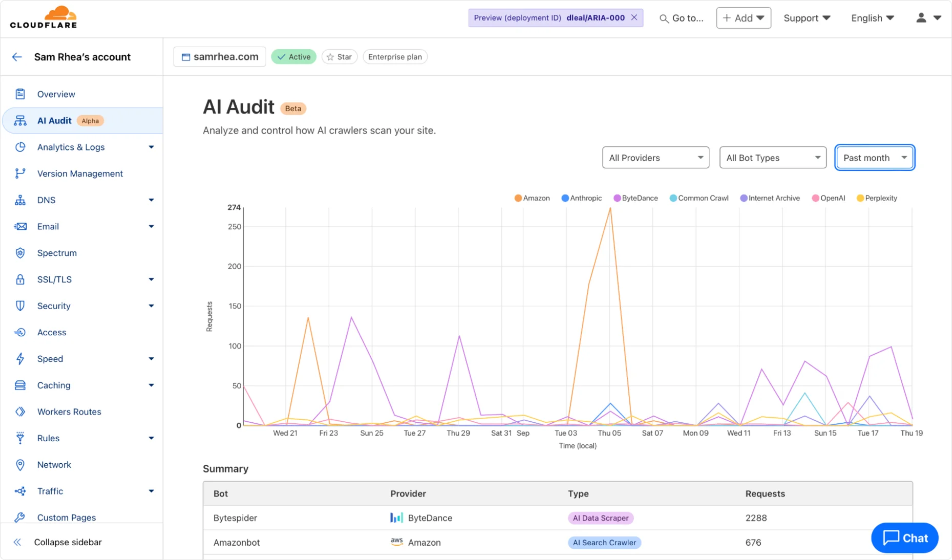Close the preview deployment ID banner

click(x=634, y=17)
